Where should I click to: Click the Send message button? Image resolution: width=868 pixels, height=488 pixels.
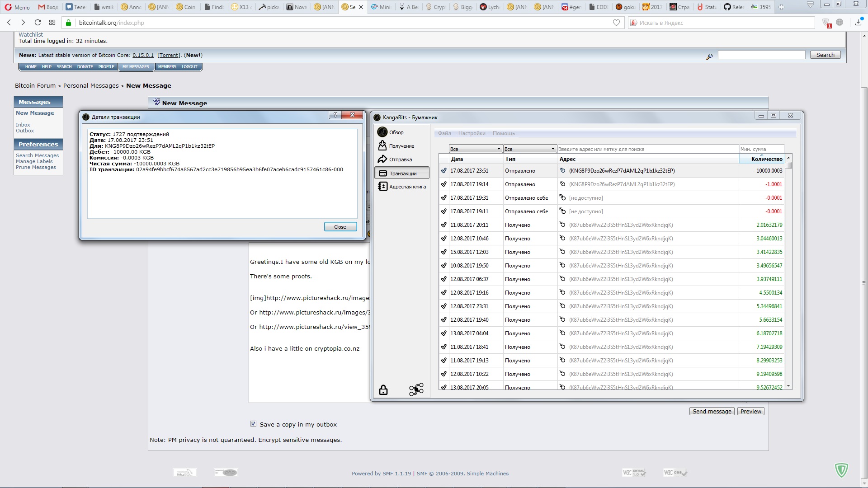pos(712,411)
